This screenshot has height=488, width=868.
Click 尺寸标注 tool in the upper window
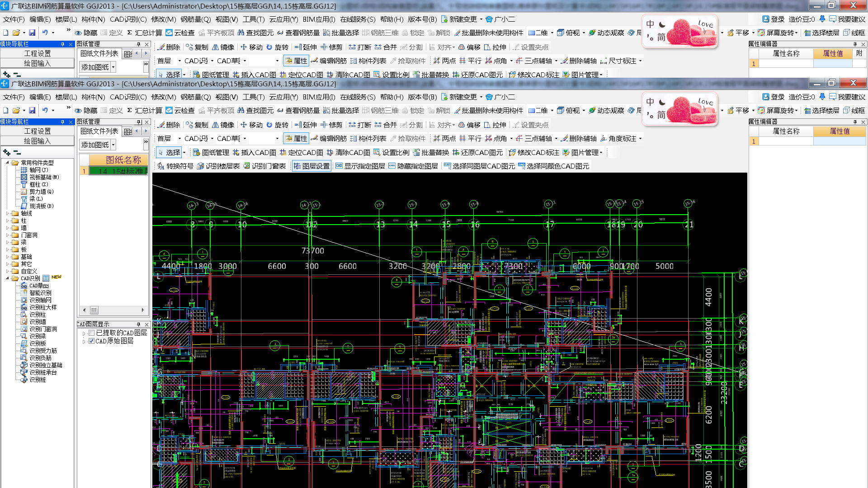(x=618, y=61)
